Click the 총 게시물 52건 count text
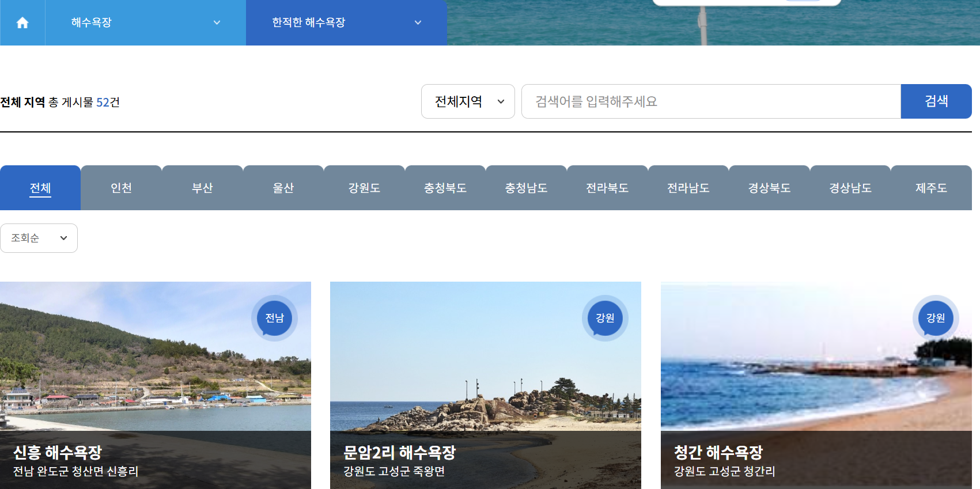 pos(84,102)
